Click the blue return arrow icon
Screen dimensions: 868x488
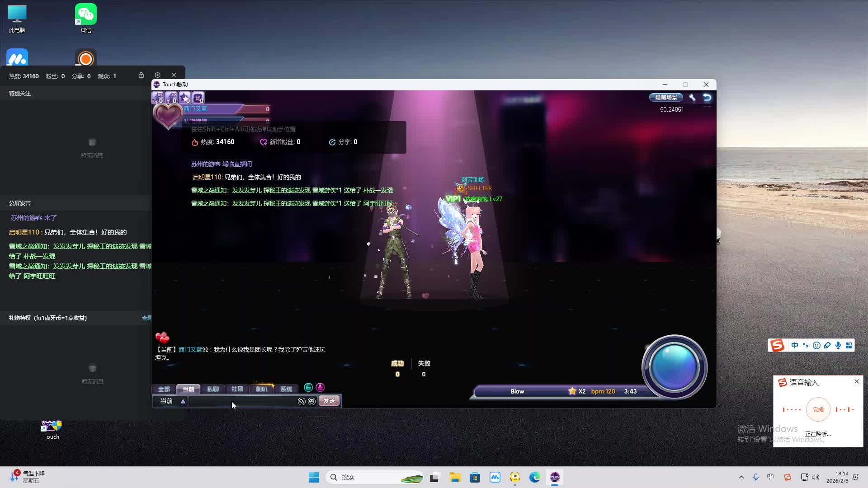tap(707, 97)
